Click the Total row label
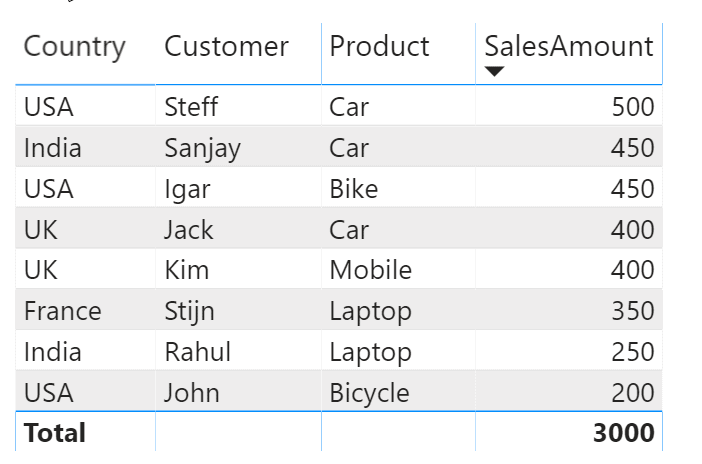 [55, 433]
